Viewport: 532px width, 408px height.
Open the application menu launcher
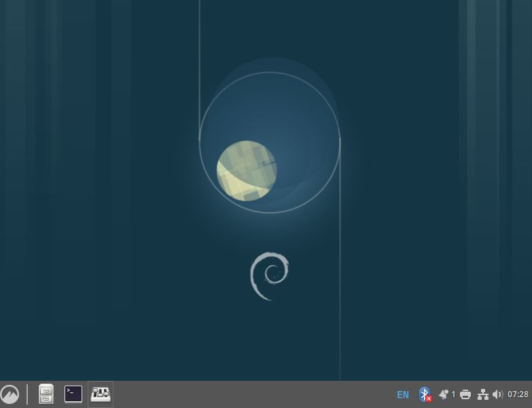[x=10, y=394]
